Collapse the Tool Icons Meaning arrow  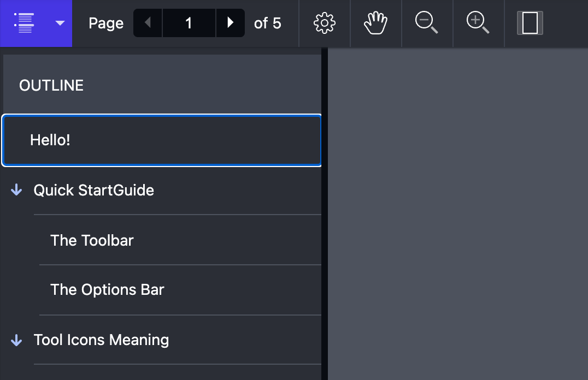coord(16,340)
